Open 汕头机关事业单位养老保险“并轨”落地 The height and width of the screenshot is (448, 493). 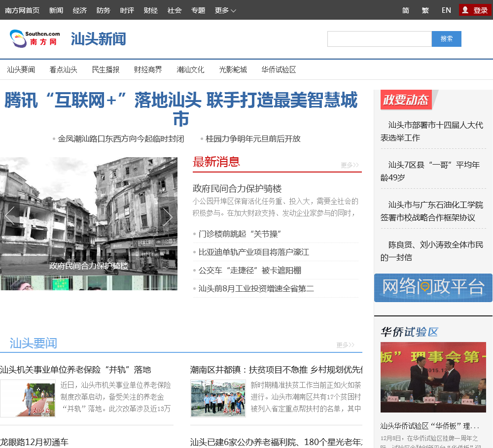pyautogui.click(x=75, y=370)
